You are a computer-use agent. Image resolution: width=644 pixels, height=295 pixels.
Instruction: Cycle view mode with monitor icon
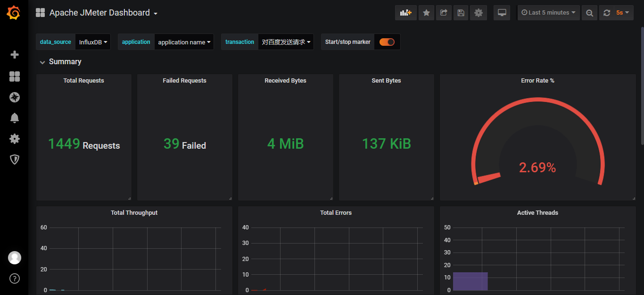tap(502, 13)
